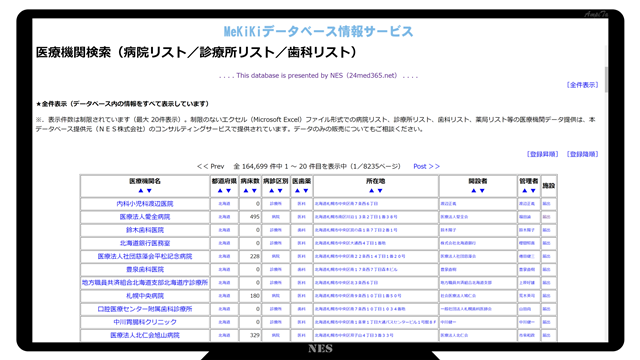The width and height of the screenshot is (640, 360).
Task: Click the 全件表示 link
Action: tap(582, 85)
